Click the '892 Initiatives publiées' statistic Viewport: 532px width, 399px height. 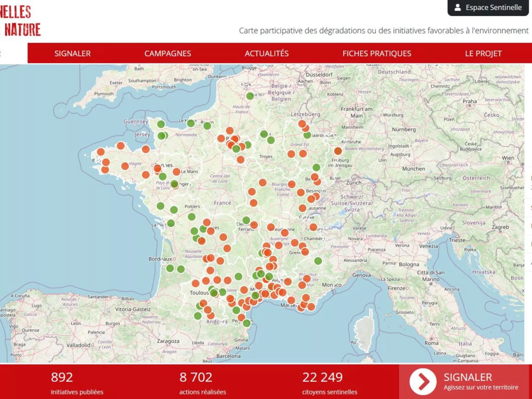(77, 383)
